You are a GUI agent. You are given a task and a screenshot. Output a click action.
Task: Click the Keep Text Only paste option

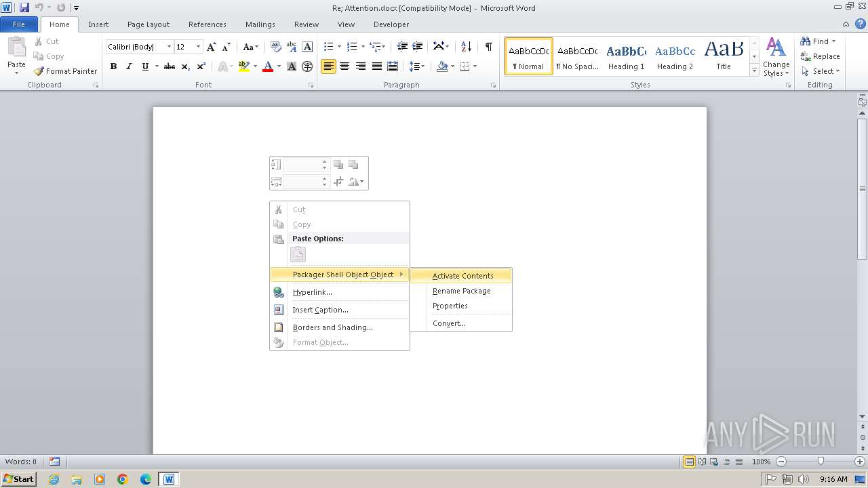tap(298, 254)
